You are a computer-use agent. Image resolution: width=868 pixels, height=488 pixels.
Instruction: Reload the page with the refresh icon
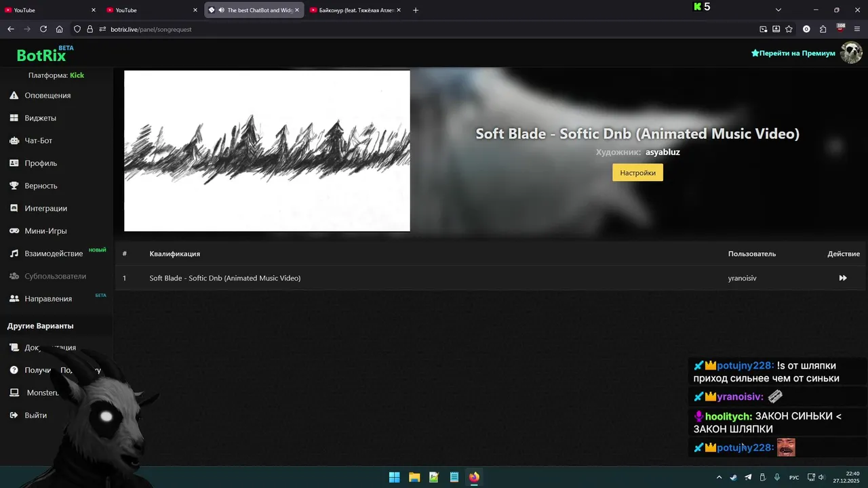tap(43, 29)
